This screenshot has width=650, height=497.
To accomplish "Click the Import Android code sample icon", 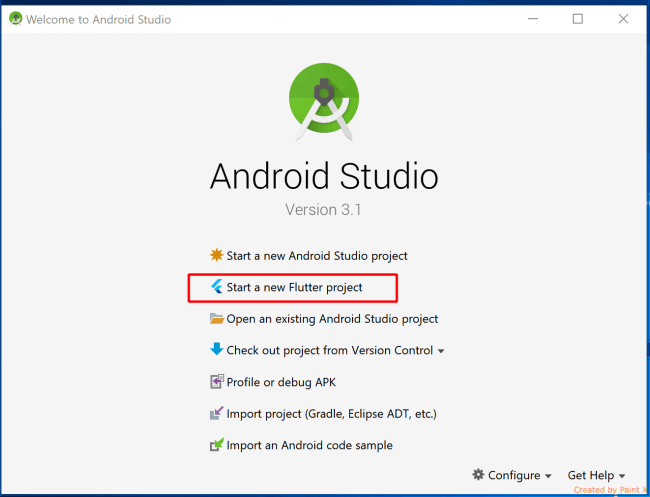I will 217,444.
